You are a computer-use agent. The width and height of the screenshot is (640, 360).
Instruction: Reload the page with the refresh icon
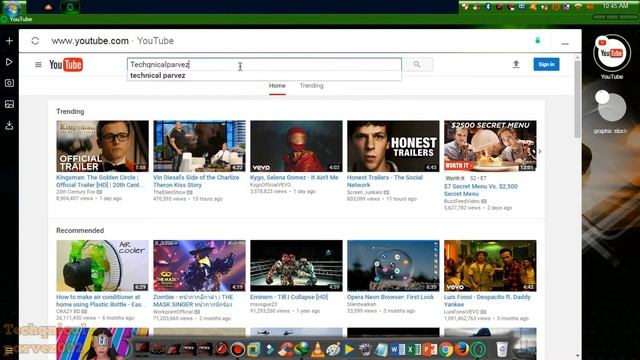[35, 41]
